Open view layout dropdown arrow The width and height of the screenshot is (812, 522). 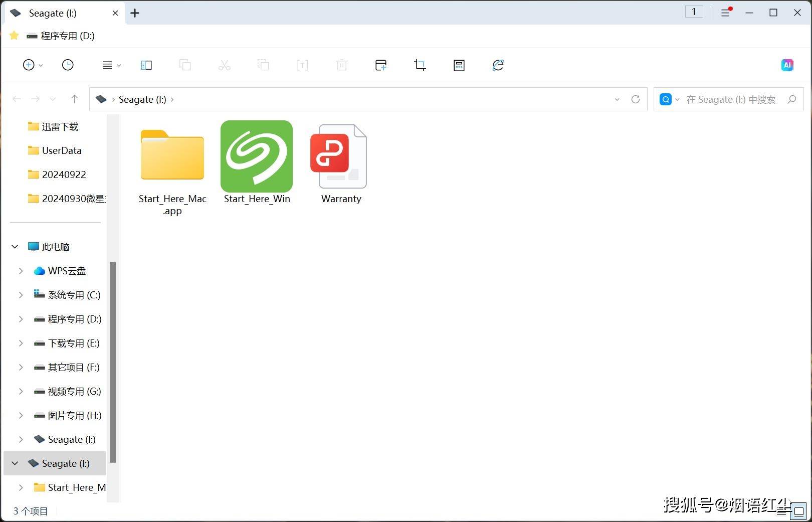119,66
